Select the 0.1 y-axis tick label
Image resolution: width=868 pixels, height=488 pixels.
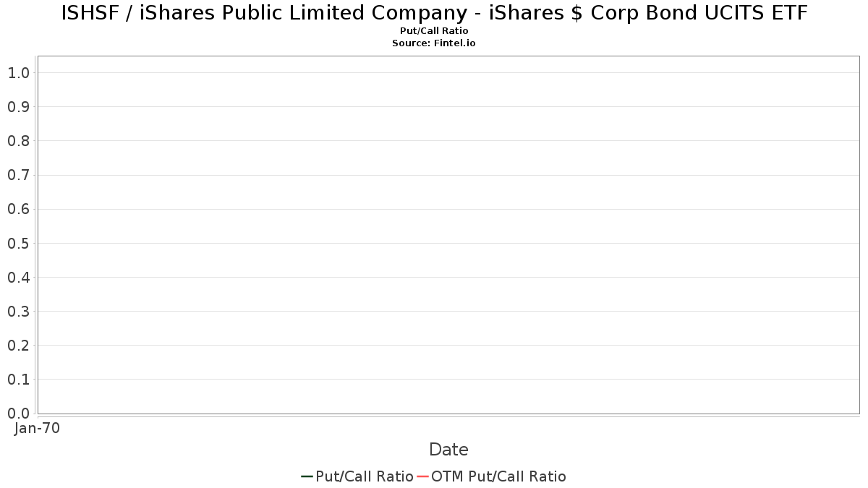[x=18, y=380]
